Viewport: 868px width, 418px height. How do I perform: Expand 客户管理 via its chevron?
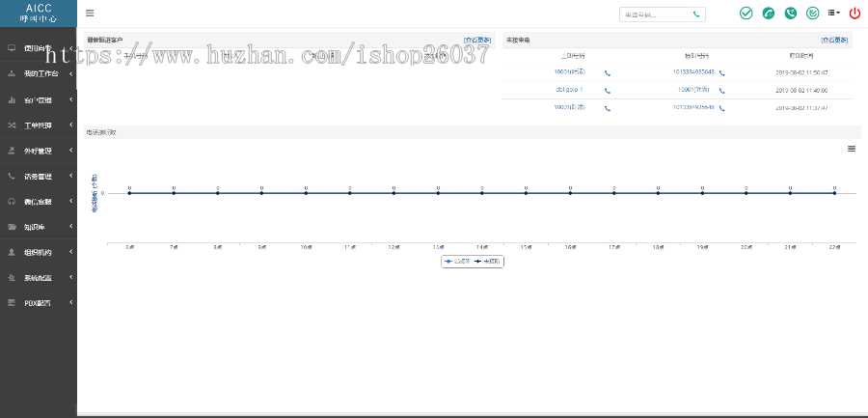pyautogui.click(x=71, y=99)
